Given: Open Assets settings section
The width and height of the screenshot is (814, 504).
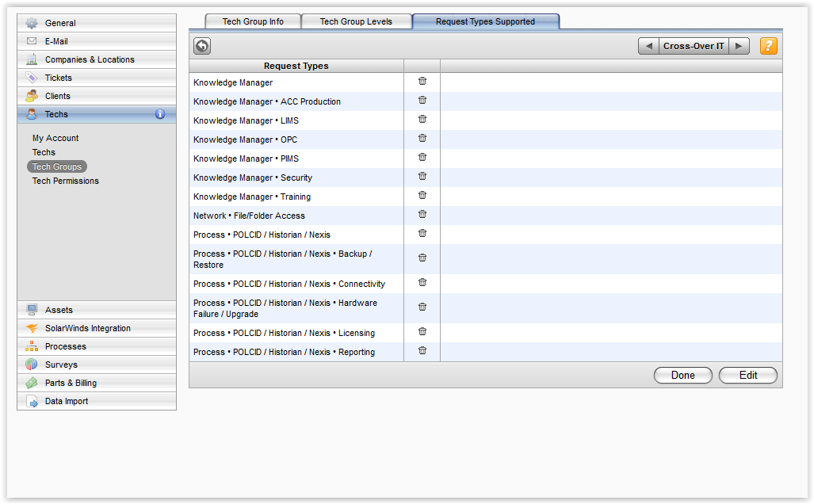Looking at the screenshot, I should click(97, 310).
